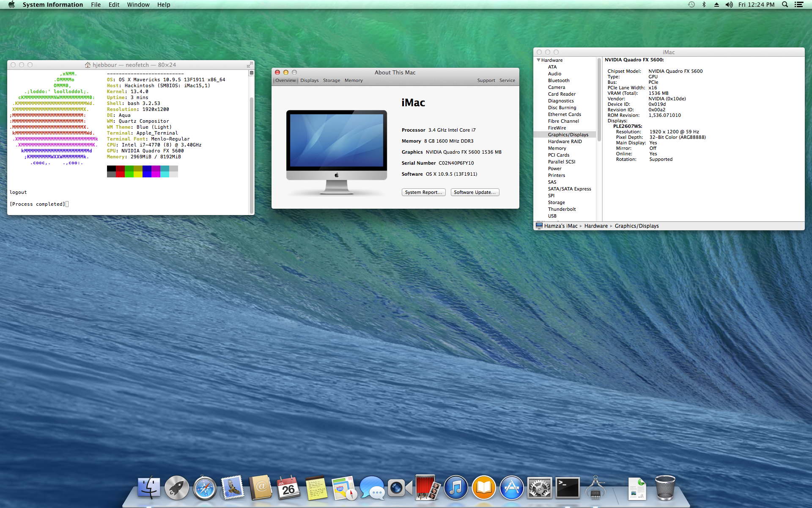This screenshot has width=812, height=508.
Task: Click Bluetooth menu bar icon
Action: point(704,5)
